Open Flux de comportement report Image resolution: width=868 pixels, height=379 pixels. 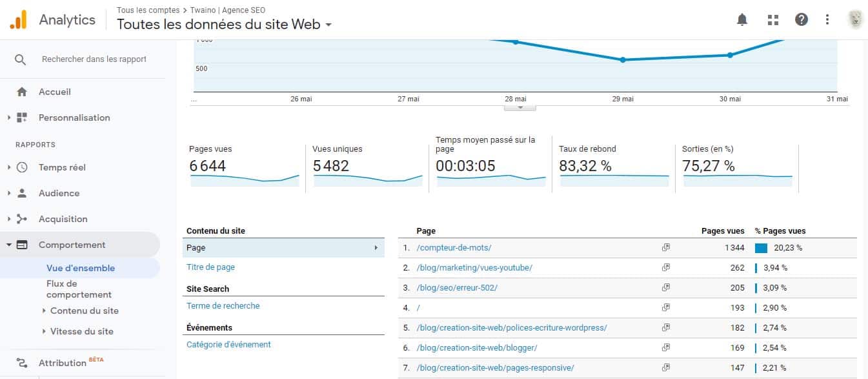click(x=79, y=289)
